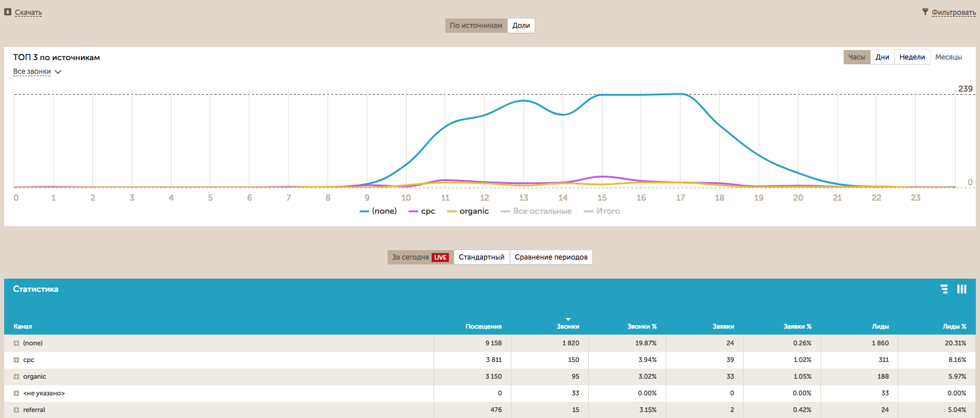
Task: Toggle the organic series in legend
Action: [468, 211]
